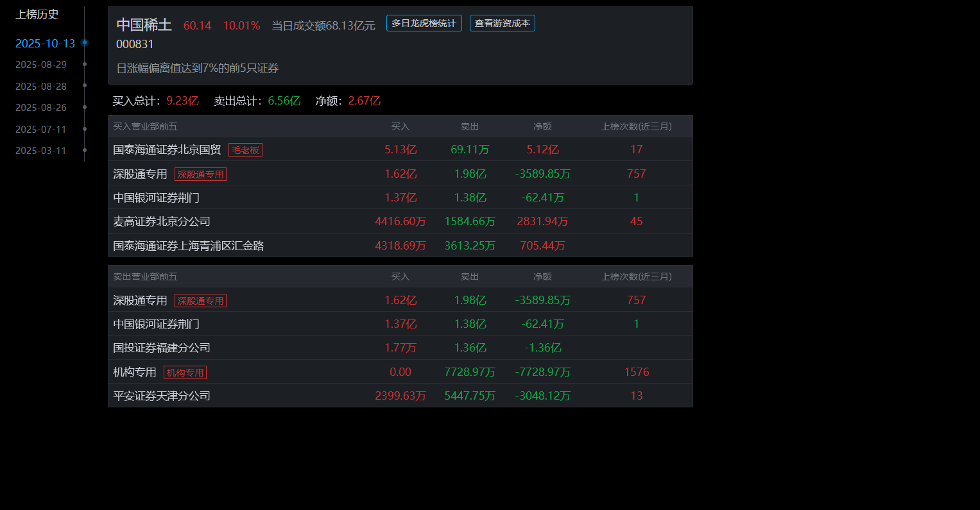Click net amount 5.12亿

pyautogui.click(x=542, y=149)
